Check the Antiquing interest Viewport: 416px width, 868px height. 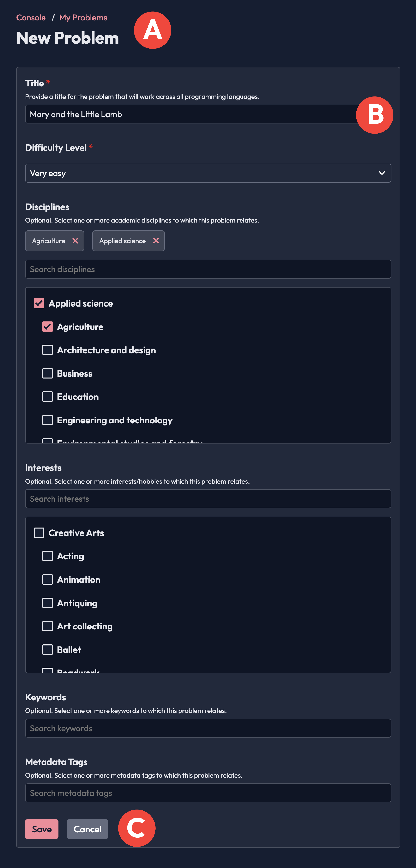pyautogui.click(x=48, y=603)
